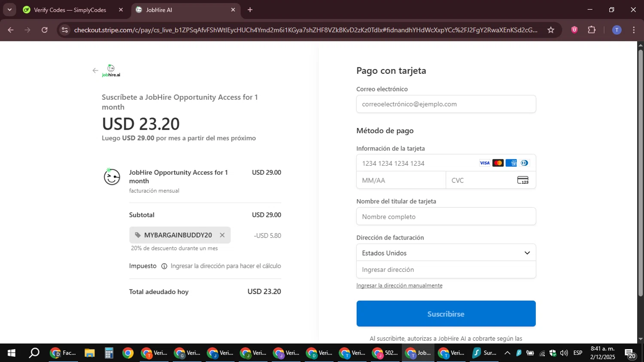The image size is (644, 362).
Task: Click the Suscribirse button
Action: pos(446,314)
